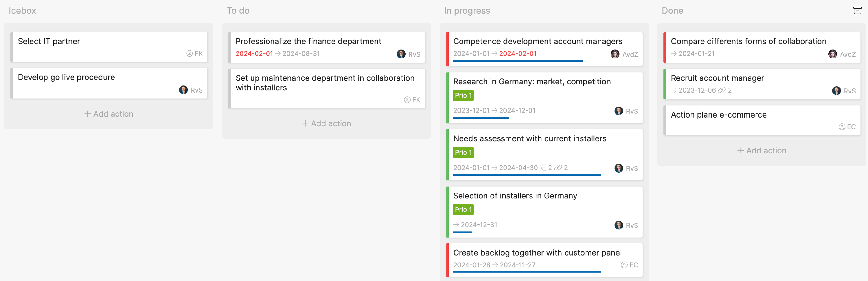Add action in Done column
868x281 pixels.
(762, 150)
